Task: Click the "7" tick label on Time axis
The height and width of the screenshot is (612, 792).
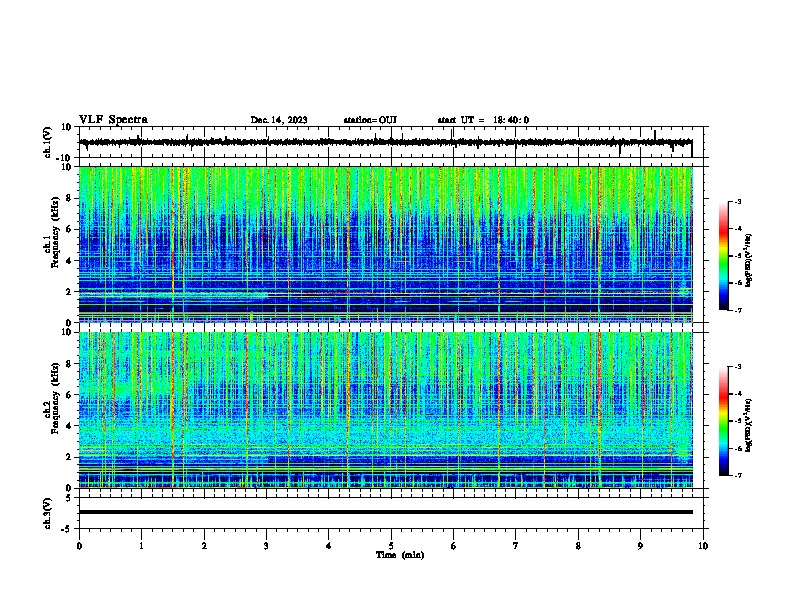Action: [516, 546]
